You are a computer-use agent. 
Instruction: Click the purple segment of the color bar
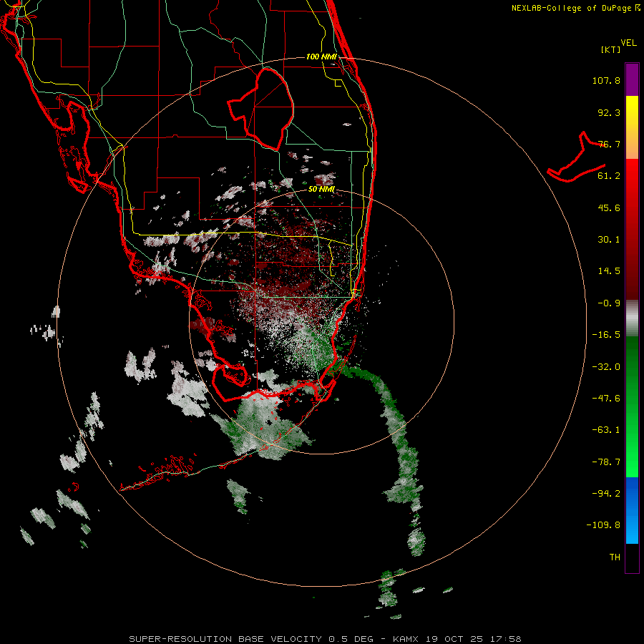coord(632,79)
